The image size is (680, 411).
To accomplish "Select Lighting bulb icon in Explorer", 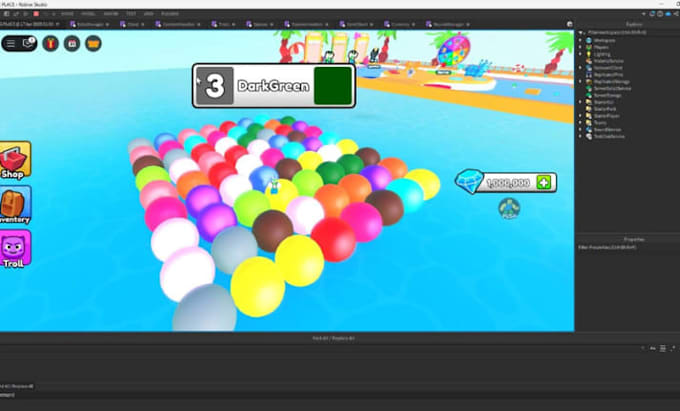I will 589,54.
